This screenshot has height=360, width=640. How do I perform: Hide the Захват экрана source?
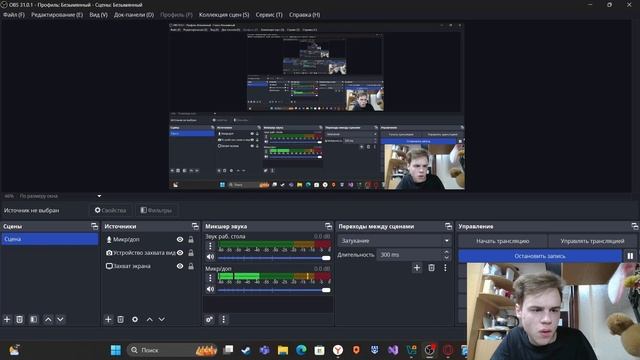pyautogui.click(x=180, y=266)
